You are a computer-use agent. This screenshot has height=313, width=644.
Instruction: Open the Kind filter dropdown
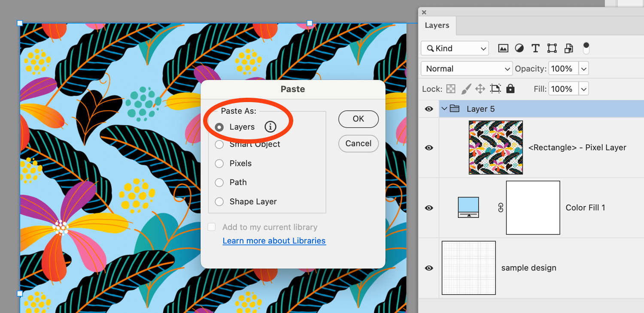(454, 48)
